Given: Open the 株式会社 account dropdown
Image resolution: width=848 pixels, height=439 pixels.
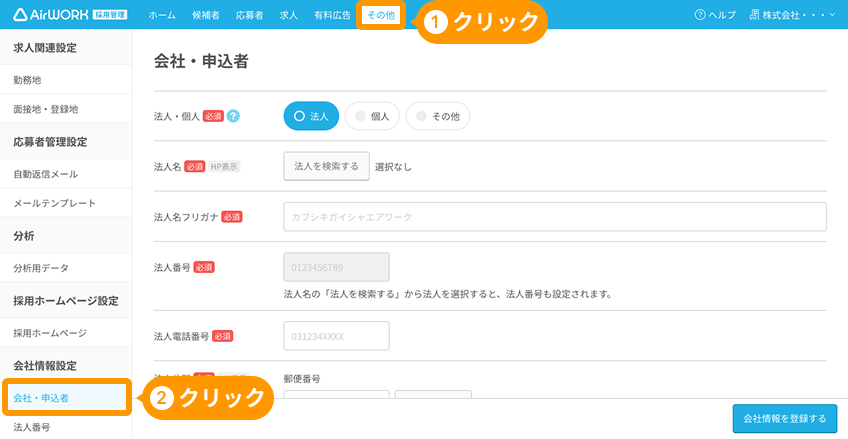Looking at the screenshot, I should click(x=793, y=15).
